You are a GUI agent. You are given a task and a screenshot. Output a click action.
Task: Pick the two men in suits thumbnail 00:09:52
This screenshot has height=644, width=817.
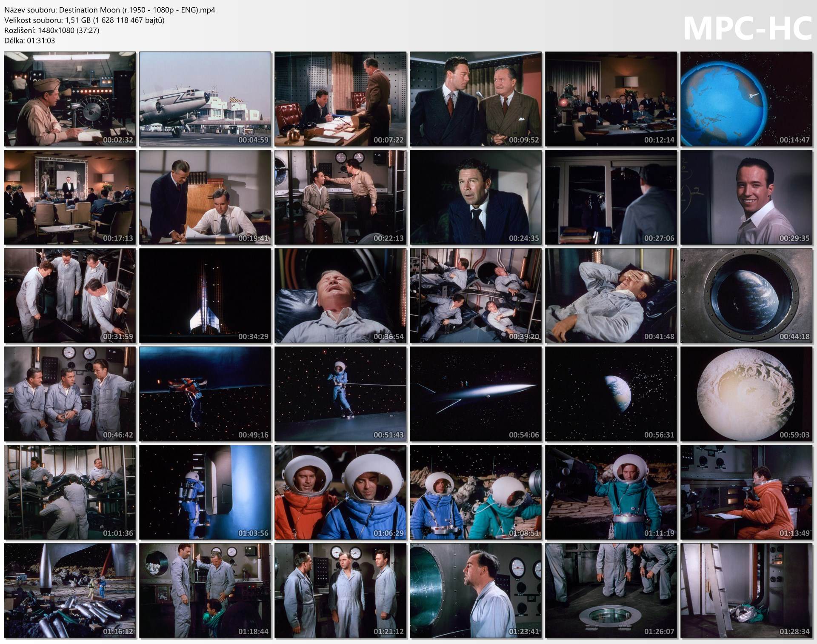pyautogui.click(x=476, y=99)
